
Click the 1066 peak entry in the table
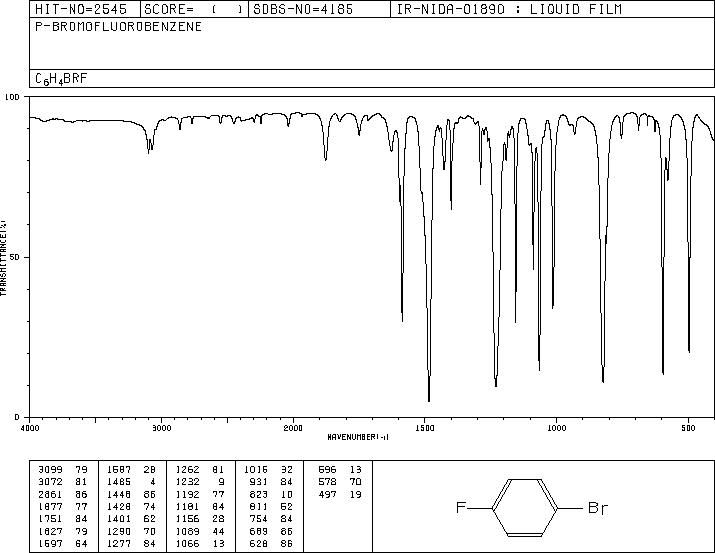point(200,543)
